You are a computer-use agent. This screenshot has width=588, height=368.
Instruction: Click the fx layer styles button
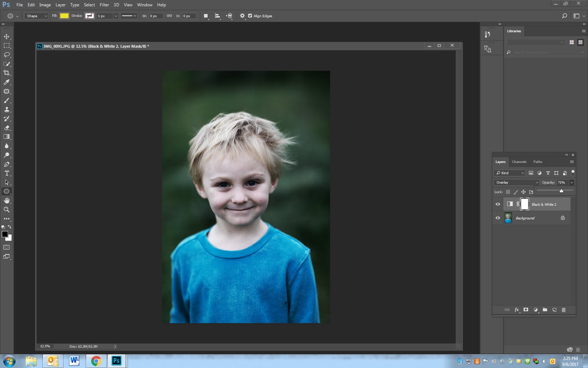tap(516, 310)
